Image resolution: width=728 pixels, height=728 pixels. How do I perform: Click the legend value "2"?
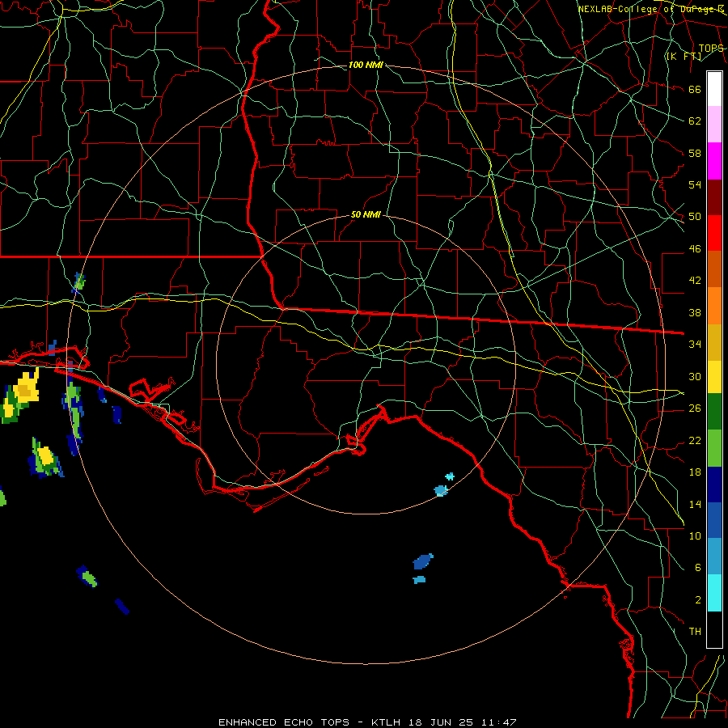[697, 599]
